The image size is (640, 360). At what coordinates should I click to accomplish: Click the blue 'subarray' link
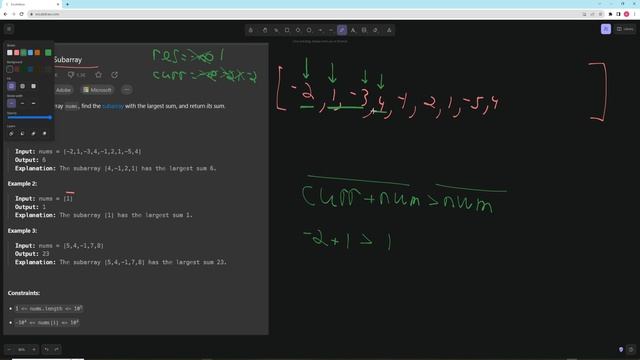point(113,106)
